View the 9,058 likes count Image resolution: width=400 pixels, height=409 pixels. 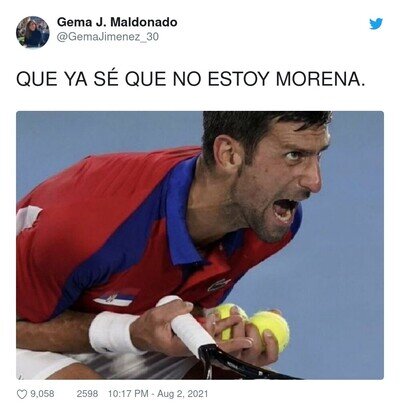pos(42,394)
